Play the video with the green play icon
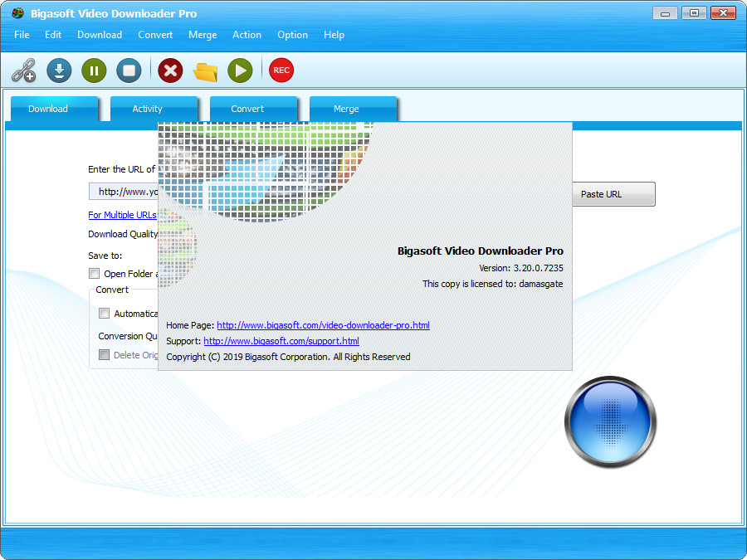This screenshot has height=560, width=747. tap(240, 71)
